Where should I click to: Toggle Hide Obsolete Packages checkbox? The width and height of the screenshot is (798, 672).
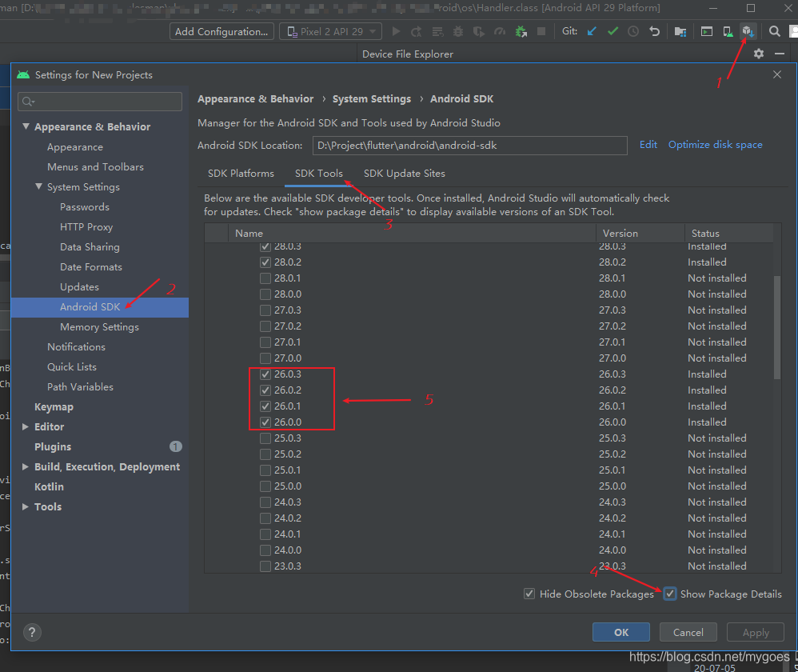pos(529,594)
